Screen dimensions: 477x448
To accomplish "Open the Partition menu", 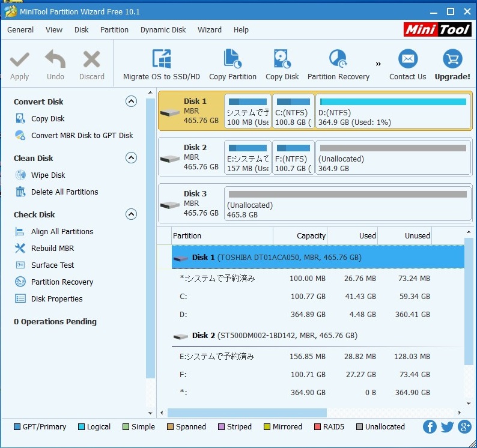I will click(x=114, y=30).
